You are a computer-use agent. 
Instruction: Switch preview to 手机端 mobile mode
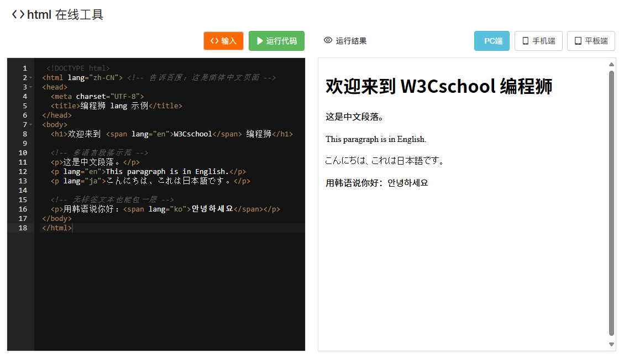(538, 41)
